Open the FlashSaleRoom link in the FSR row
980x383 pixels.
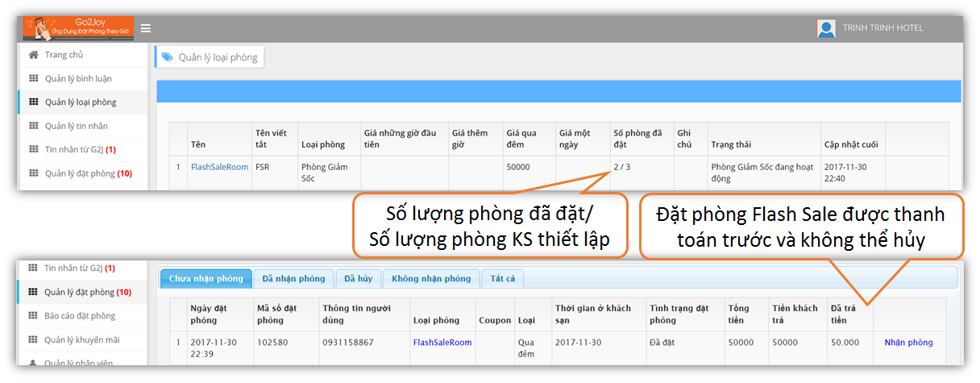pyautogui.click(x=219, y=167)
